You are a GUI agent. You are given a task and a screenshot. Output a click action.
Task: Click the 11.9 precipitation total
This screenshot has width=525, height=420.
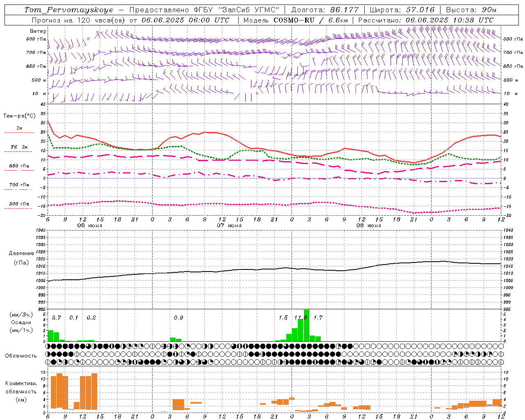[x=301, y=317]
